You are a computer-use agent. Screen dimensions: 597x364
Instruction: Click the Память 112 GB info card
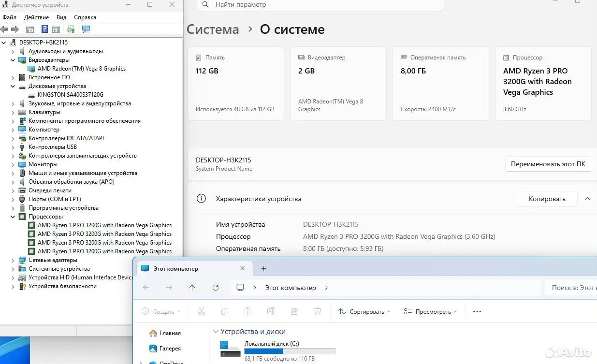[236, 84]
